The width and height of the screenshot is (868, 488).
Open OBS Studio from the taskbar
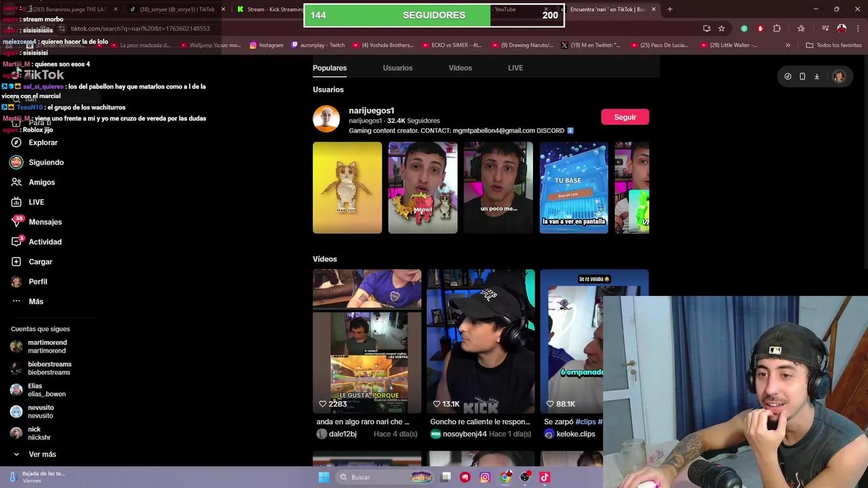pyautogui.click(x=525, y=477)
